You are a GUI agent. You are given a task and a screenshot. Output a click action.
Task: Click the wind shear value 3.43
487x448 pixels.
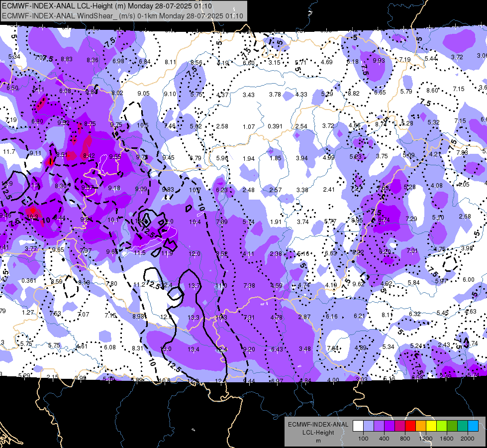click(x=248, y=95)
